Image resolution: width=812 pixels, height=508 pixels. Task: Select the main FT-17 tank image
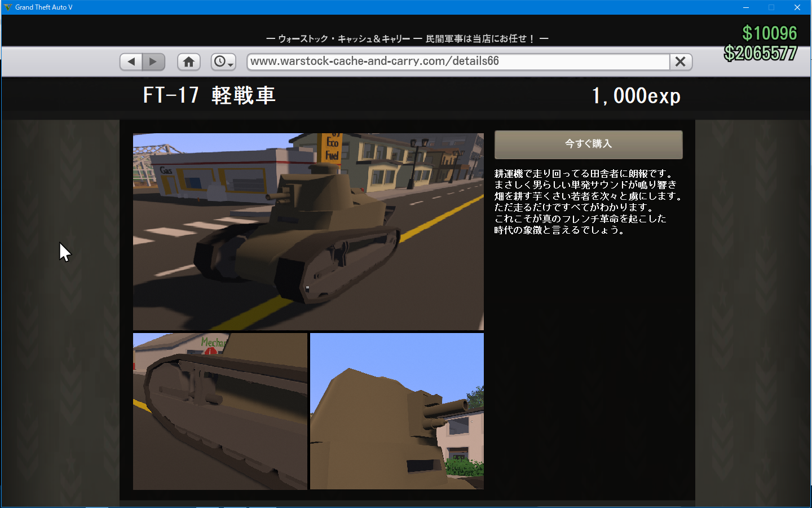click(x=308, y=231)
